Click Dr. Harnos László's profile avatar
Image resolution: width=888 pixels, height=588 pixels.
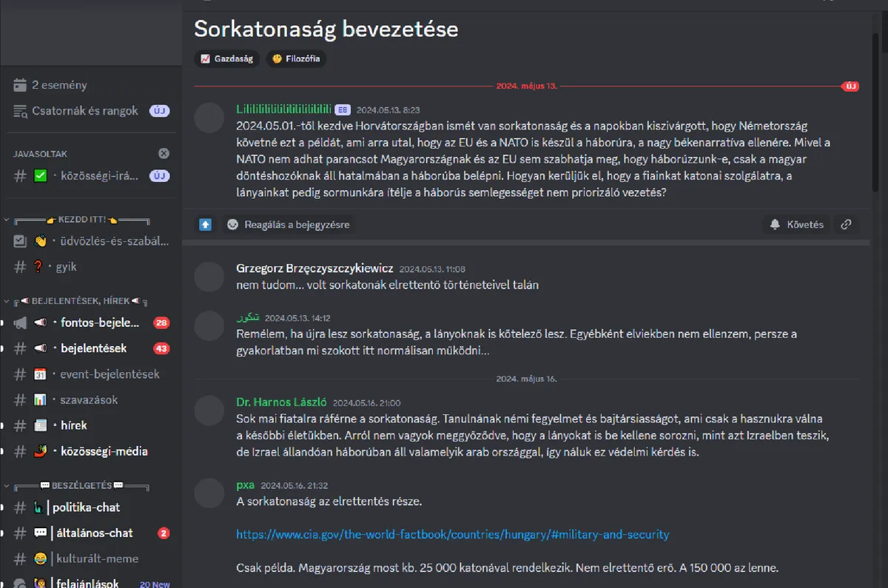(x=209, y=410)
